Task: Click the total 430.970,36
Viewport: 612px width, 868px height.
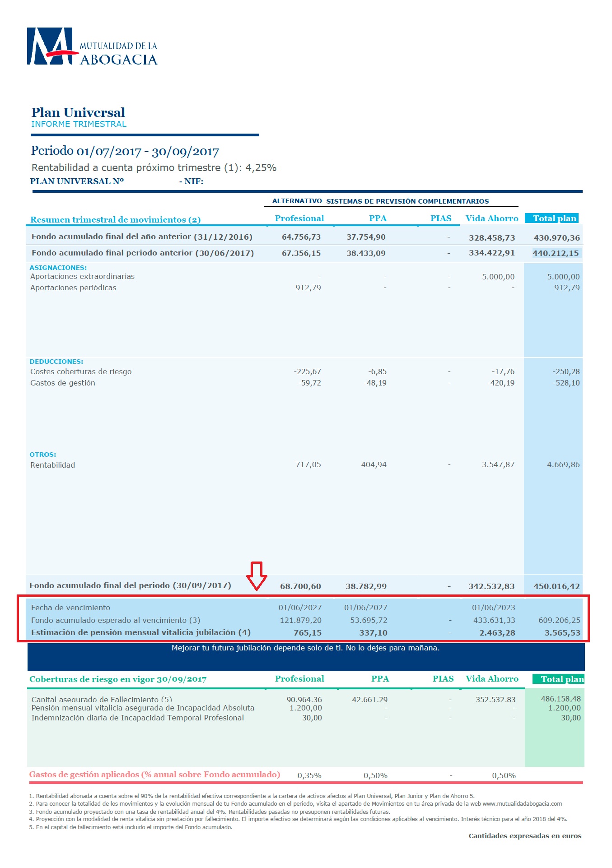Action: click(x=557, y=237)
